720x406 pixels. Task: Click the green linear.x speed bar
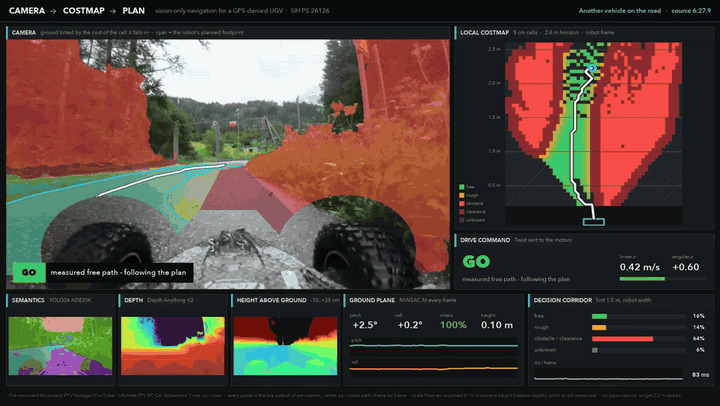642,279
